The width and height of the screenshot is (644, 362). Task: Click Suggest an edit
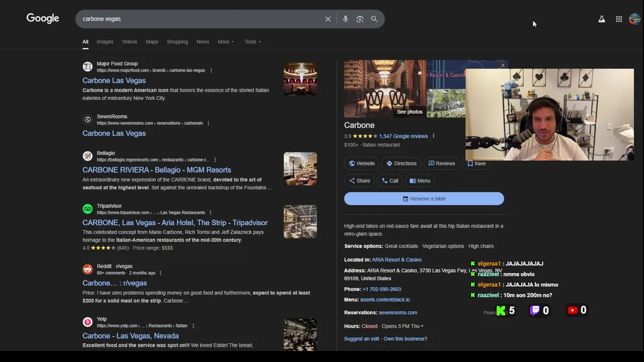pos(362,339)
